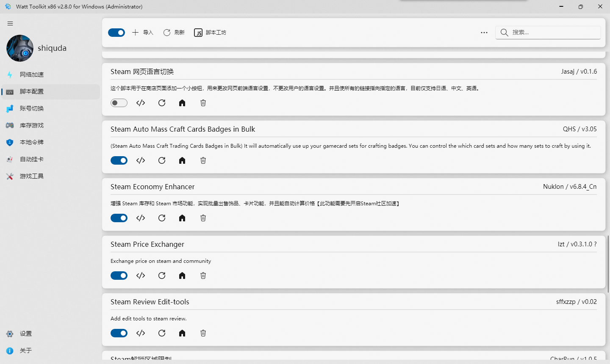The width and height of the screenshot is (610, 364).
Task: Open the hamburger navigation menu
Action: point(10,23)
